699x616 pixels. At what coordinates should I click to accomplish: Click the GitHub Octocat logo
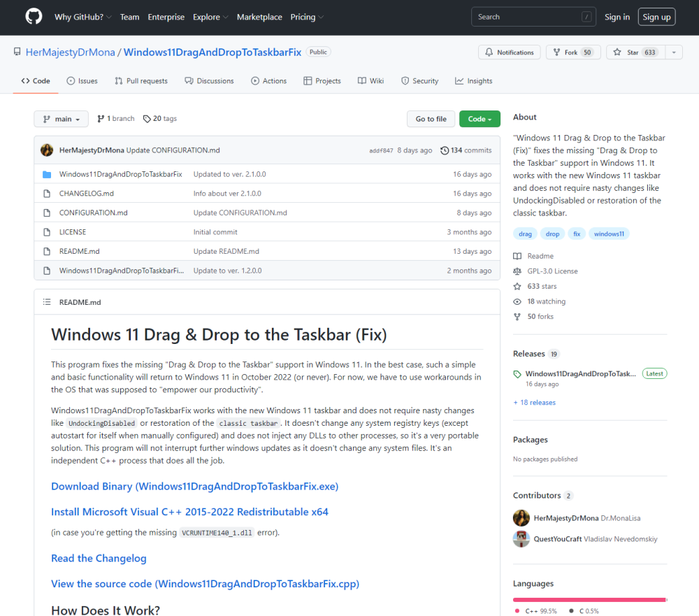tap(34, 17)
